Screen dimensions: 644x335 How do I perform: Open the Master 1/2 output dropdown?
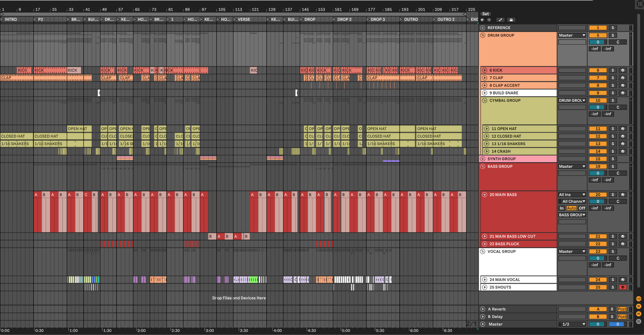[572, 324]
